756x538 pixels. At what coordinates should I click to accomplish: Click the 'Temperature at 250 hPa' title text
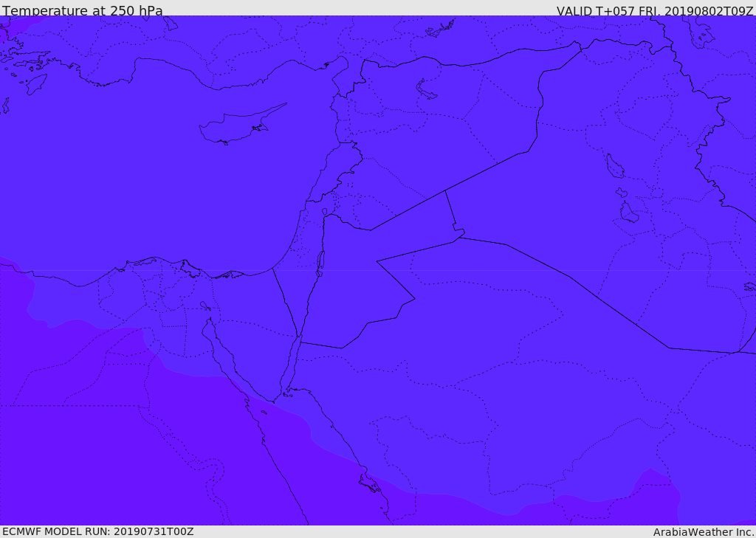point(83,10)
